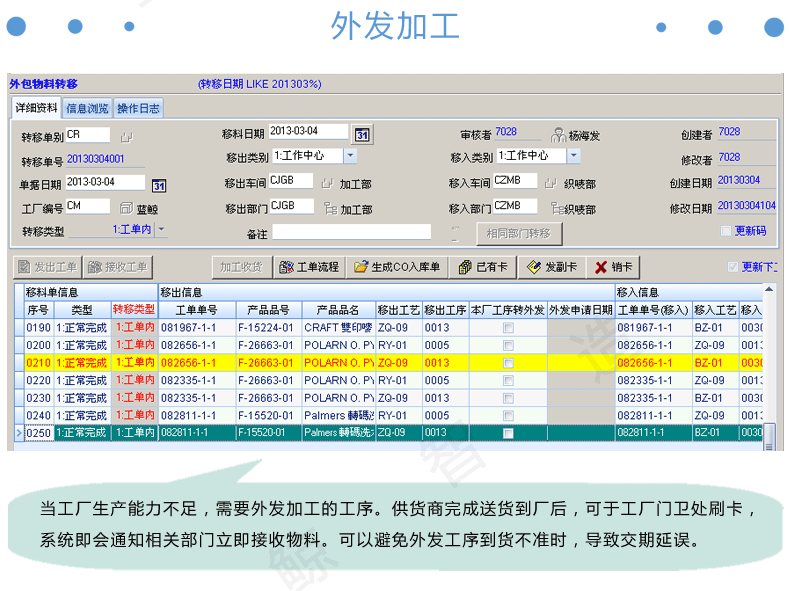Click the 接收工单 button
Image resolution: width=790 pixels, height=591 pixels.
(x=118, y=267)
